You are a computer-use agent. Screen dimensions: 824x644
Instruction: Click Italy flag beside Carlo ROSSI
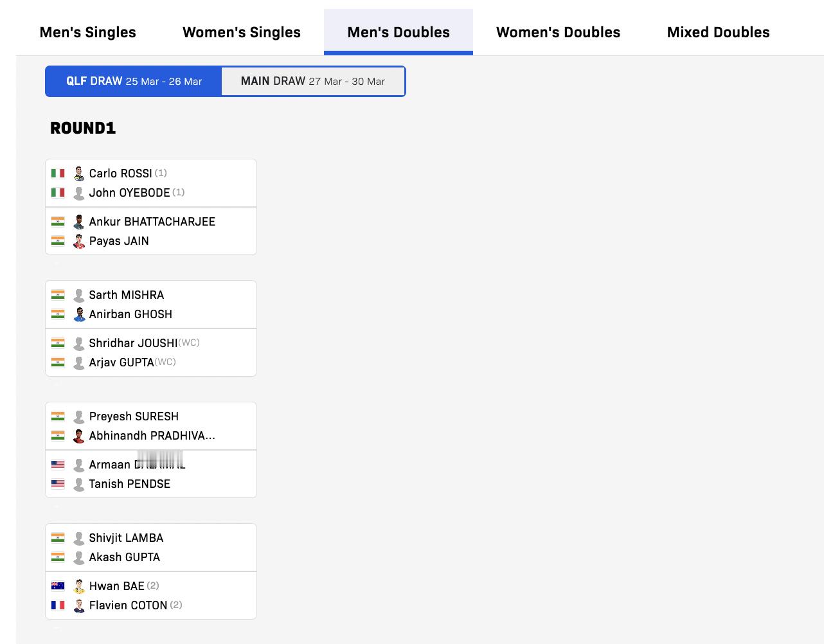[x=58, y=173]
